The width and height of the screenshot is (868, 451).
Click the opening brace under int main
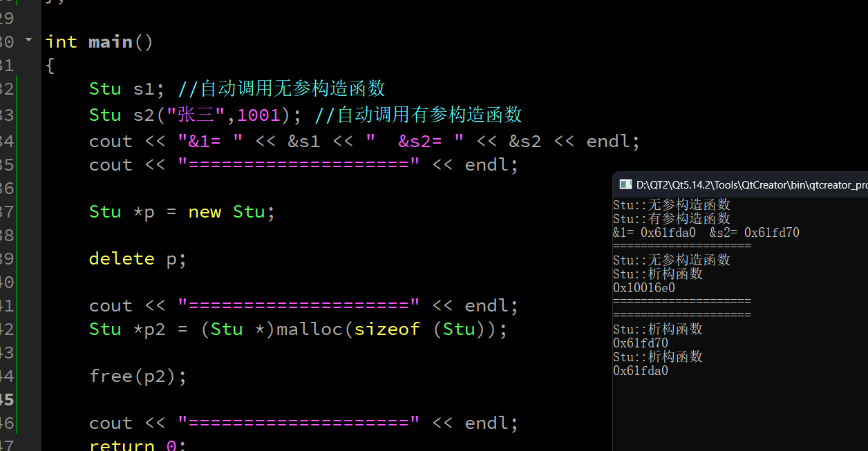coord(50,66)
